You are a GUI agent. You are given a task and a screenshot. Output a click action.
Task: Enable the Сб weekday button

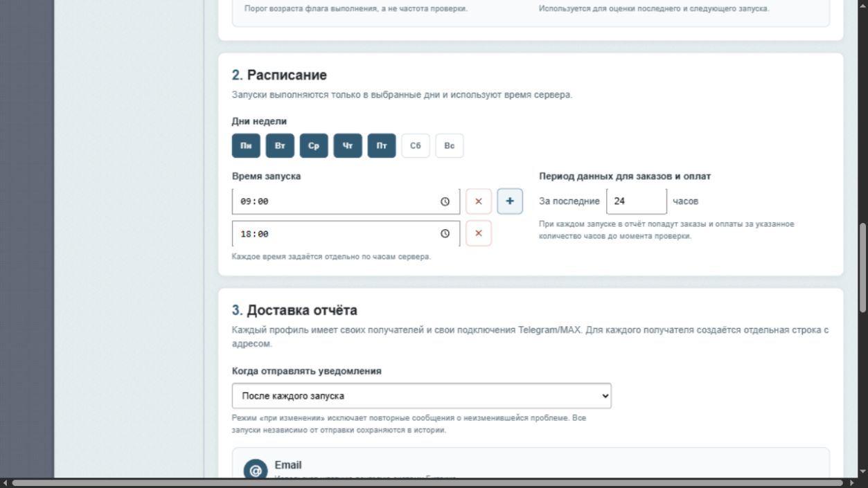[x=416, y=146]
